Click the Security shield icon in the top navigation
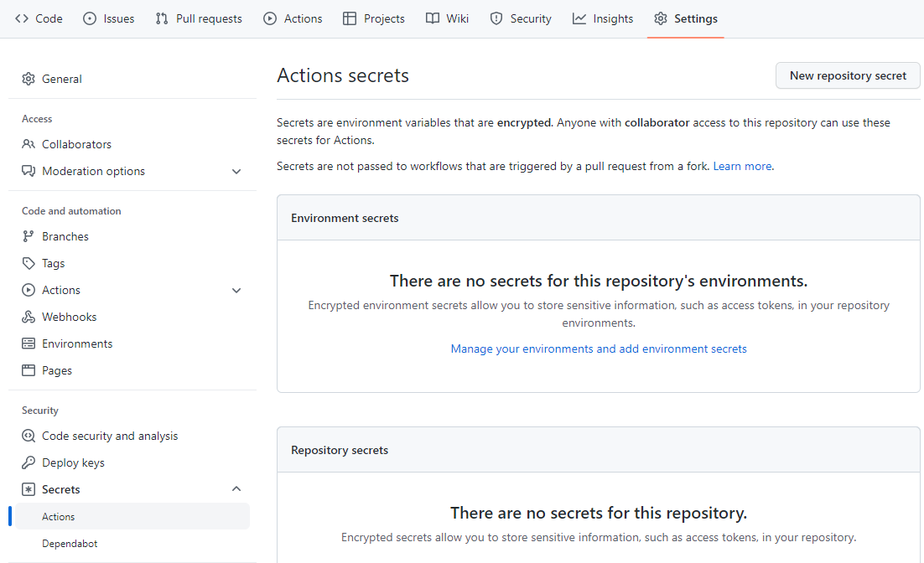 pos(496,18)
